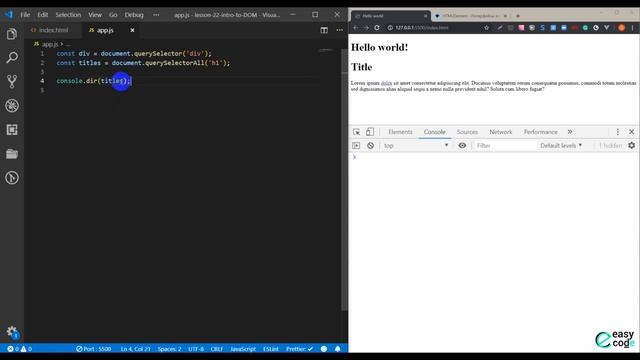Screen dimensions: 640x360
Task: Switch to the Performance DevTools tab
Action: coord(540,132)
